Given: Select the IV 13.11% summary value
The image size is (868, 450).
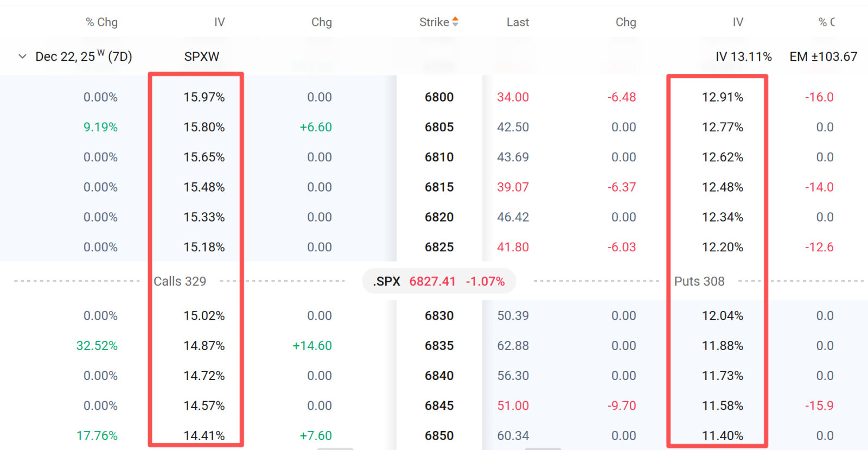Looking at the screenshot, I should [x=743, y=56].
